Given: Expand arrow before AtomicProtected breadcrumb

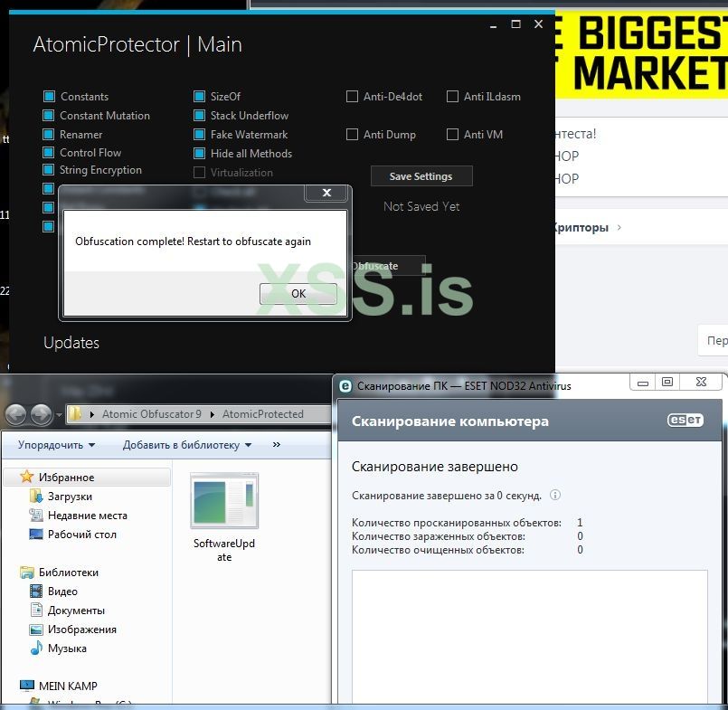Looking at the screenshot, I should 212,414.
